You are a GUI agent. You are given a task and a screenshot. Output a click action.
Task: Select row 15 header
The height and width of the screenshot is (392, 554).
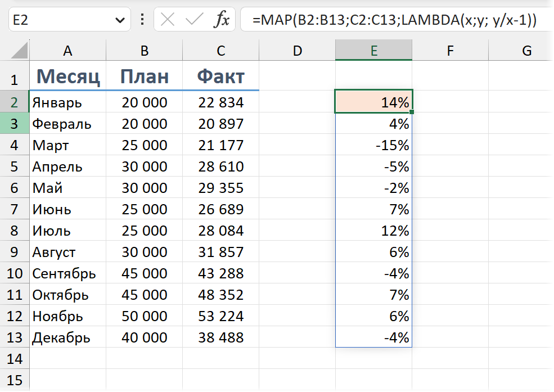(15, 380)
